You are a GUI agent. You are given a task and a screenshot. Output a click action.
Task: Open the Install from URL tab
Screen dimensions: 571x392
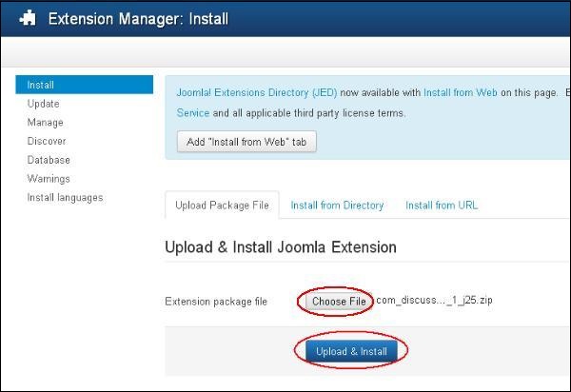point(442,205)
